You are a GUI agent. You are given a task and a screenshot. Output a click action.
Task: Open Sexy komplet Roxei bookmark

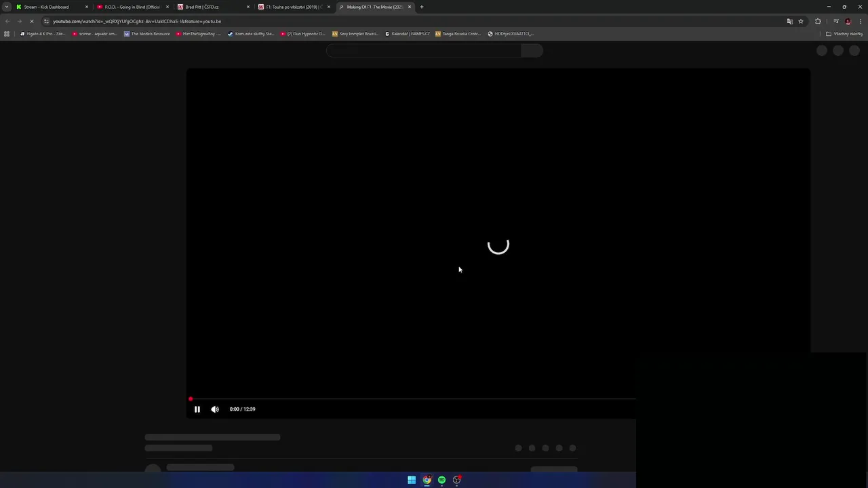355,34
